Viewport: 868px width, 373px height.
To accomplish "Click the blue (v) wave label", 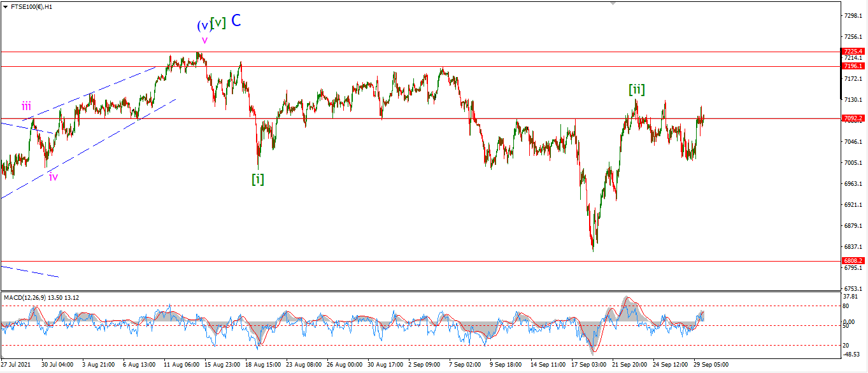I will tap(203, 26).
